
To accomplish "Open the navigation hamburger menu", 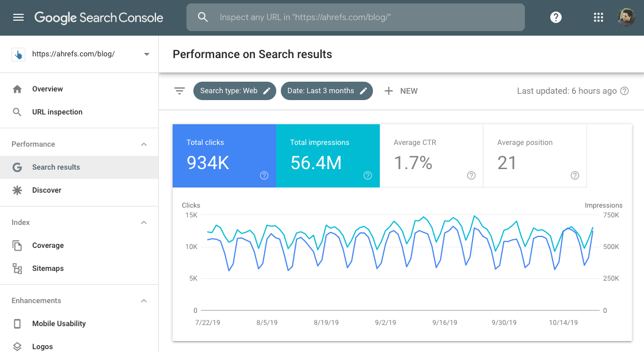I will [18, 17].
